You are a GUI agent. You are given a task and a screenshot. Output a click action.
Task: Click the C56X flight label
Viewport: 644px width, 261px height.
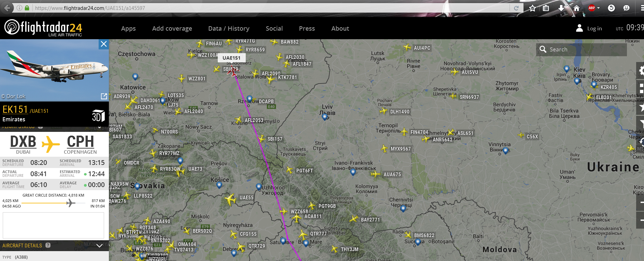(532, 137)
